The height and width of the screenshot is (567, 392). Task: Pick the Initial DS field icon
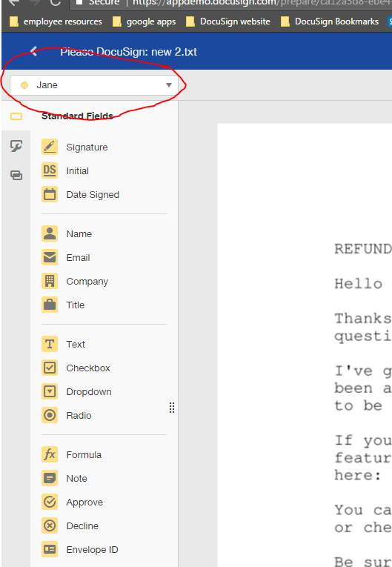coord(50,170)
